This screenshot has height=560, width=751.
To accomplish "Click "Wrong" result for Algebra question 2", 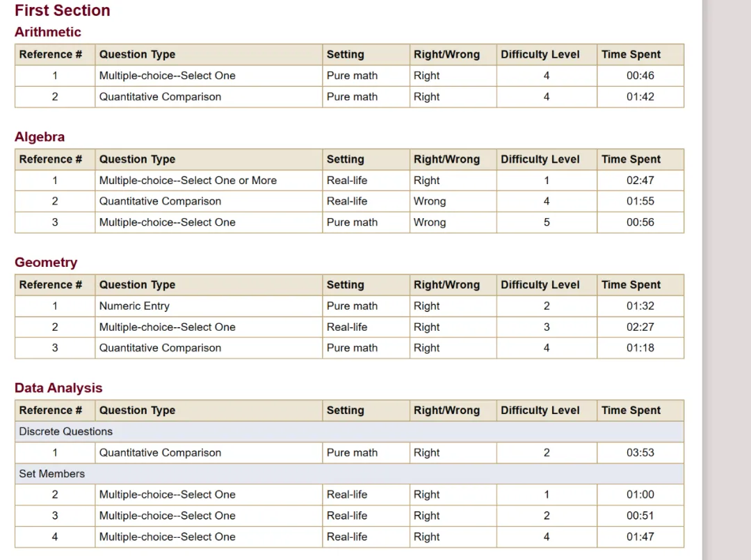I will click(430, 201).
